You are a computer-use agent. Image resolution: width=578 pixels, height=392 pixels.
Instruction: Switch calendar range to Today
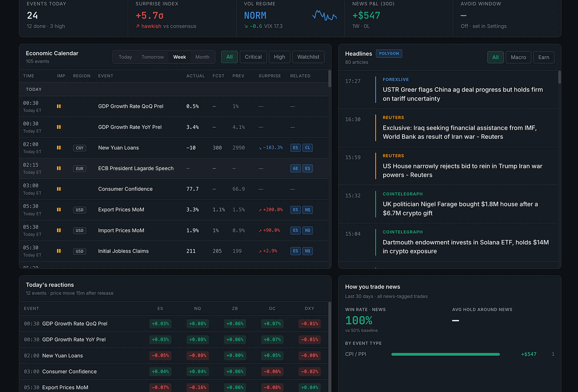tap(125, 57)
